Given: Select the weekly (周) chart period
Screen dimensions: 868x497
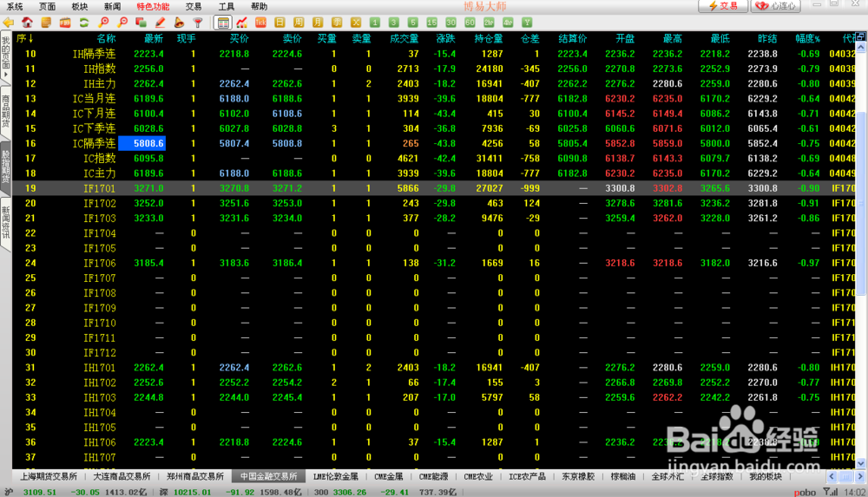Looking at the screenshot, I should 299,23.
